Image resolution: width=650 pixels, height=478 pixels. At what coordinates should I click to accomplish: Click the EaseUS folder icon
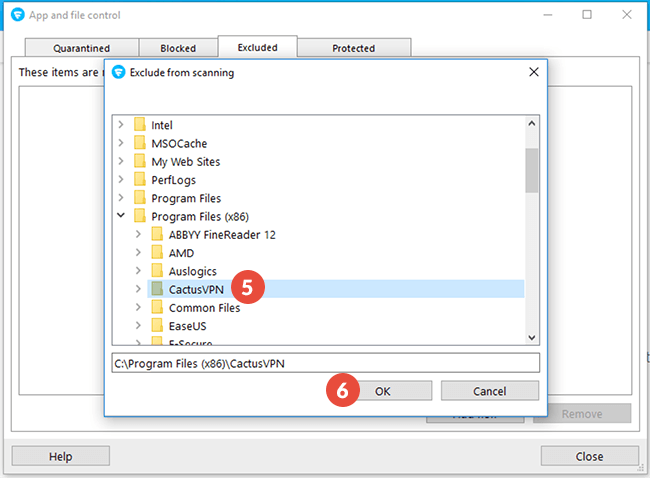coord(157,325)
